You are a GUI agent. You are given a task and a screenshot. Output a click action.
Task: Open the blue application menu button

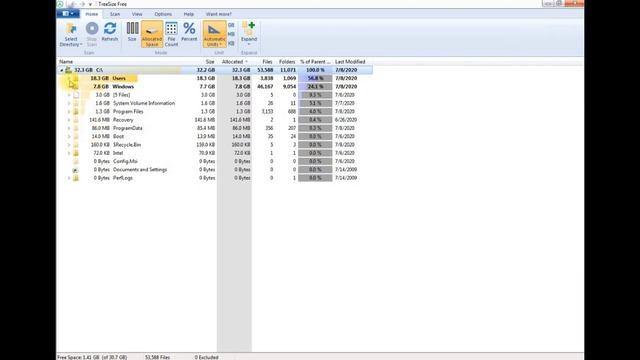pyautogui.click(x=68, y=14)
